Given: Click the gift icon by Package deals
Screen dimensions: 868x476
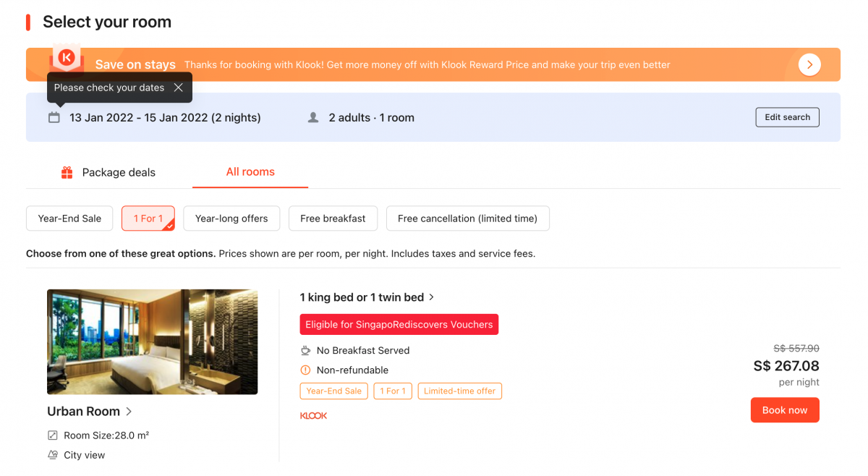Looking at the screenshot, I should pos(67,172).
